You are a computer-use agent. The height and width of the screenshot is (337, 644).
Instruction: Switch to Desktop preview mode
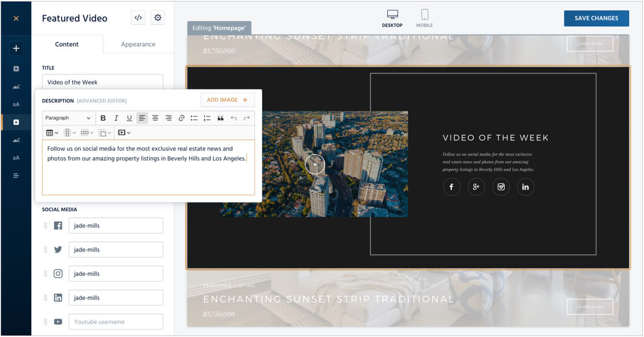[x=392, y=19]
